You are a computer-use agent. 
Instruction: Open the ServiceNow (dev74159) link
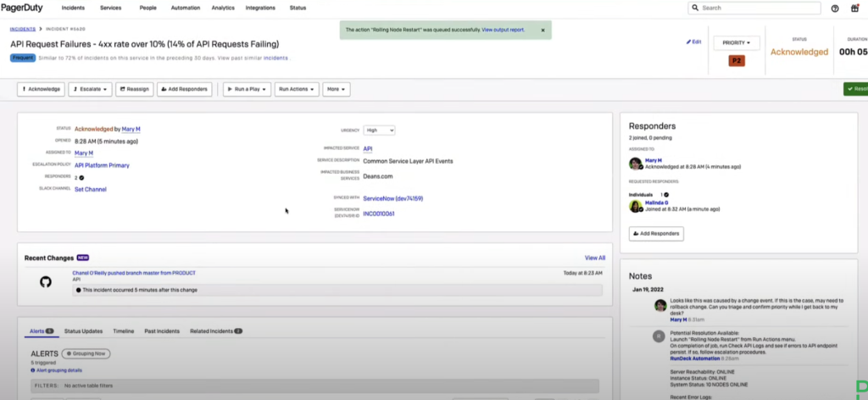(393, 198)
